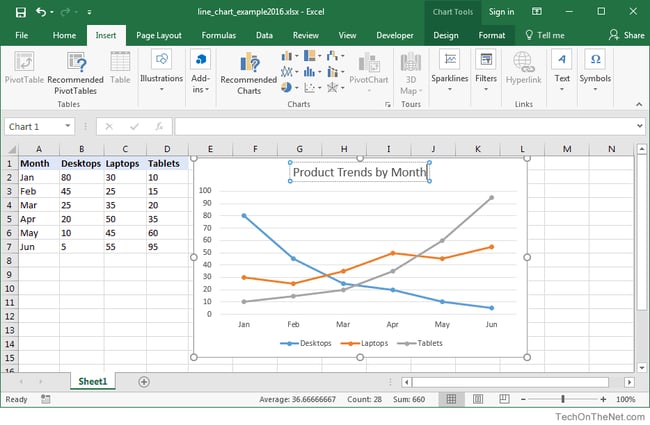Switch to Page Layout view in status bar
This screenshot has height=425, width=650.
point(476,399)
